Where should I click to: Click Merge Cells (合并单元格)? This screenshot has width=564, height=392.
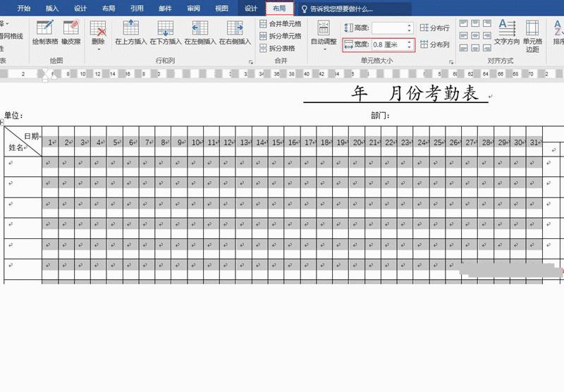point(281,24)
